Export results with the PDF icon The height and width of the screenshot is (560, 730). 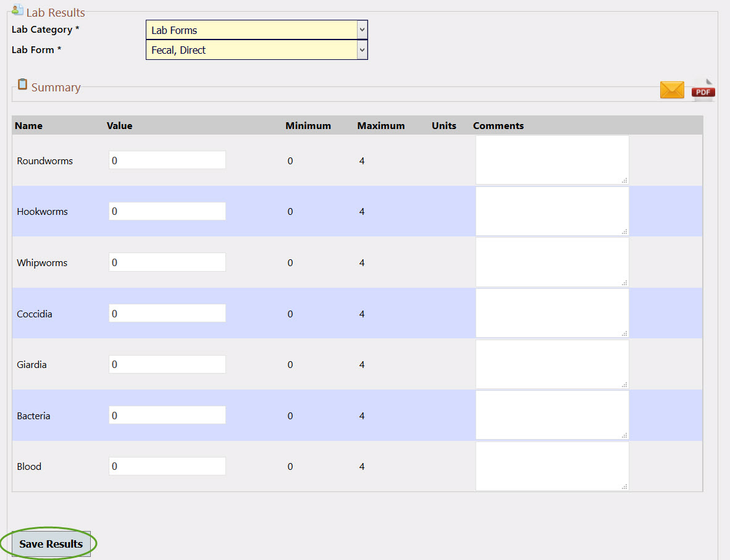[x=703, y=90]
